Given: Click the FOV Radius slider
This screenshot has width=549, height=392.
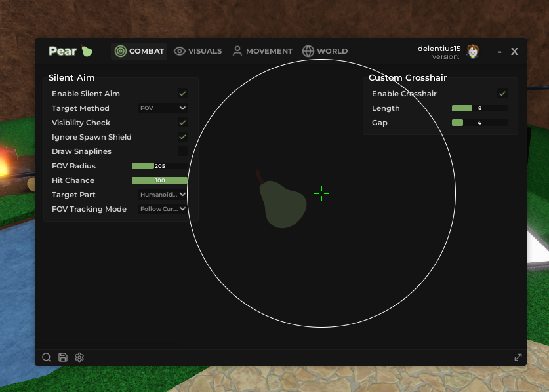Looking at the screenshot, I should [159, 166].
